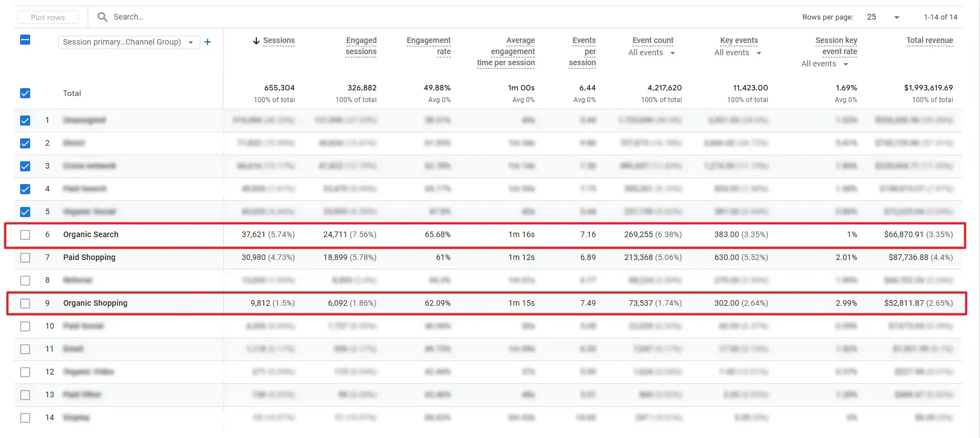Click the Engaged sessions column header
This screenshot has height=438, width=980.
coord(361,46)
